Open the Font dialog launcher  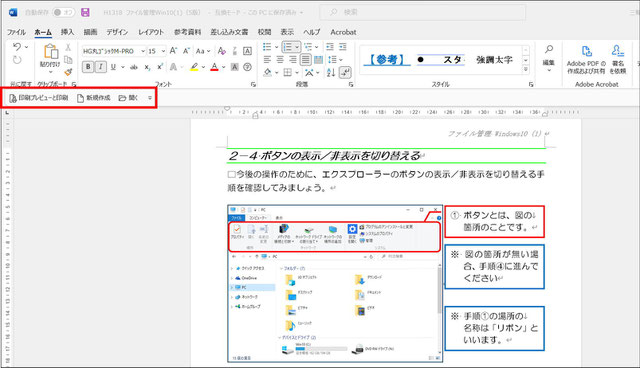(x=253, y=84)
